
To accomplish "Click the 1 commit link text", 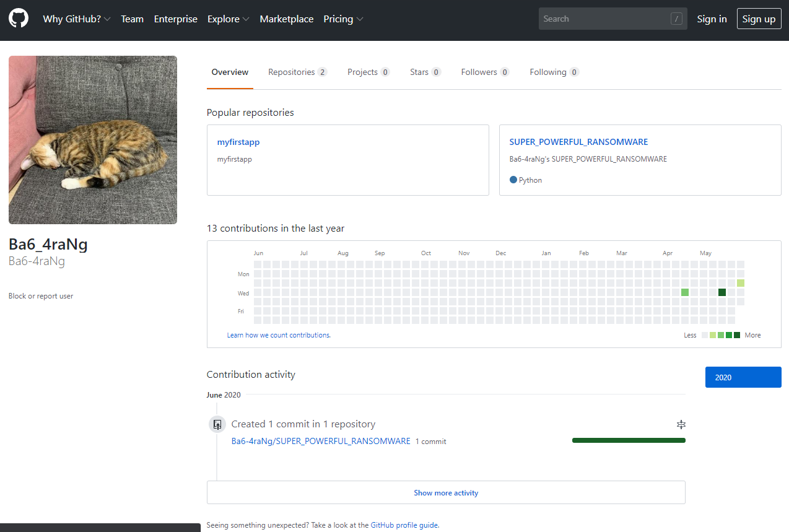I will coord(431,442).
